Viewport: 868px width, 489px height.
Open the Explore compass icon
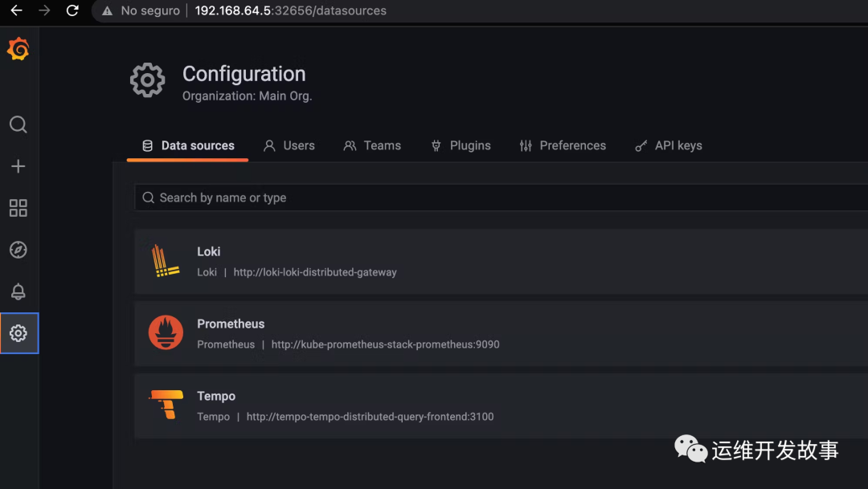click(x=18, y=250)
